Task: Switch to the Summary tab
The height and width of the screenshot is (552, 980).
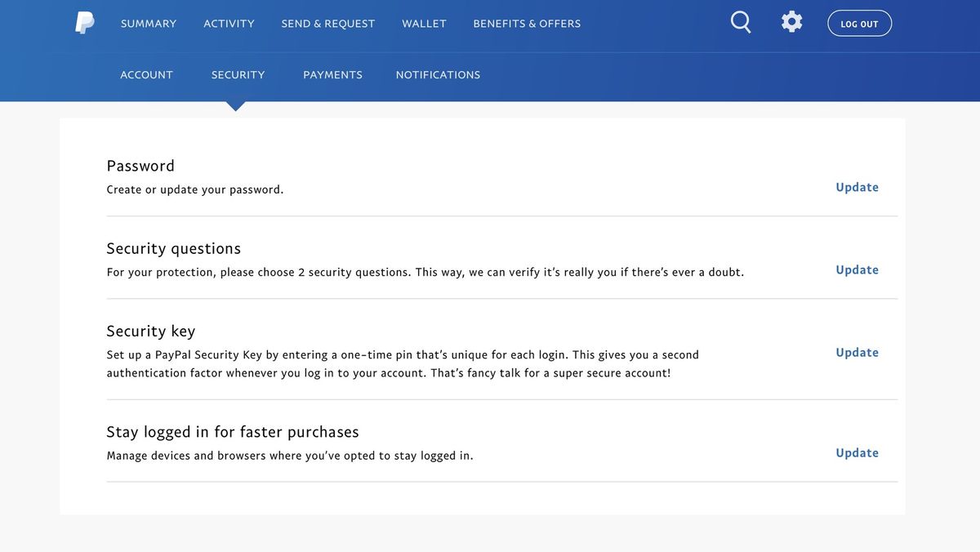Action: 148,24
